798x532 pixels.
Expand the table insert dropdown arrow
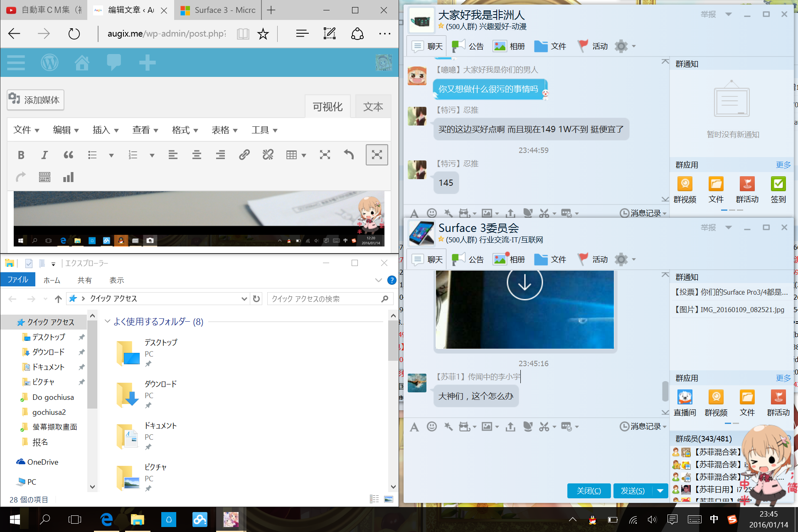pyautogui.click(x=304, y=155)
